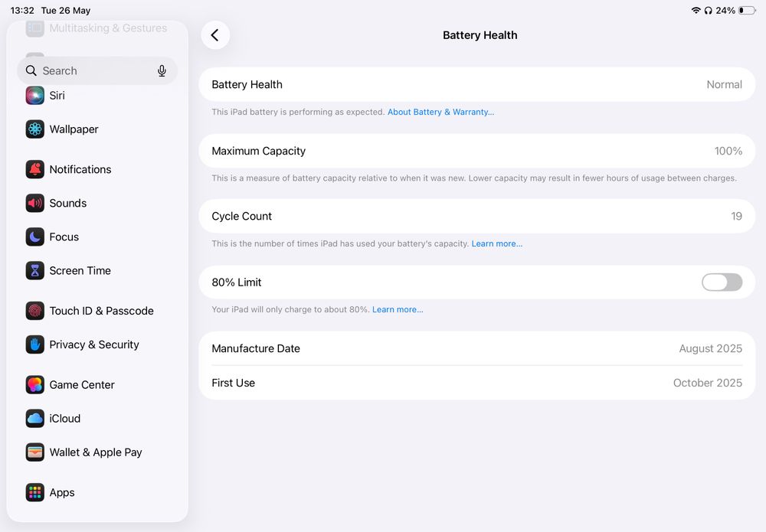The image size is (766, 532).
Task: Open Screen Time settings
Action: point(97,270)
